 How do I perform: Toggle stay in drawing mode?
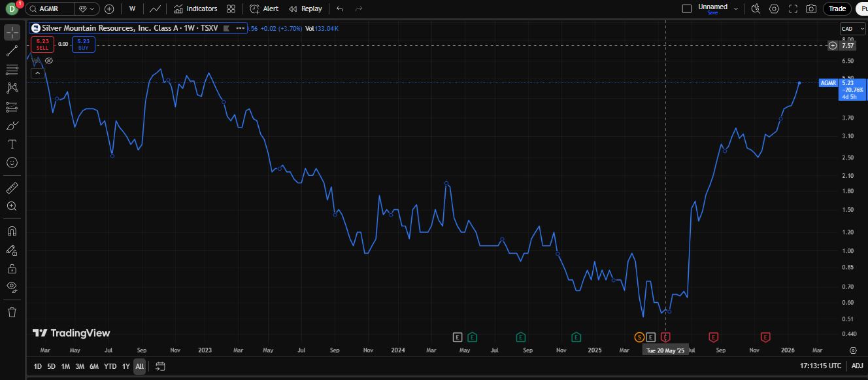coord(12,250)
